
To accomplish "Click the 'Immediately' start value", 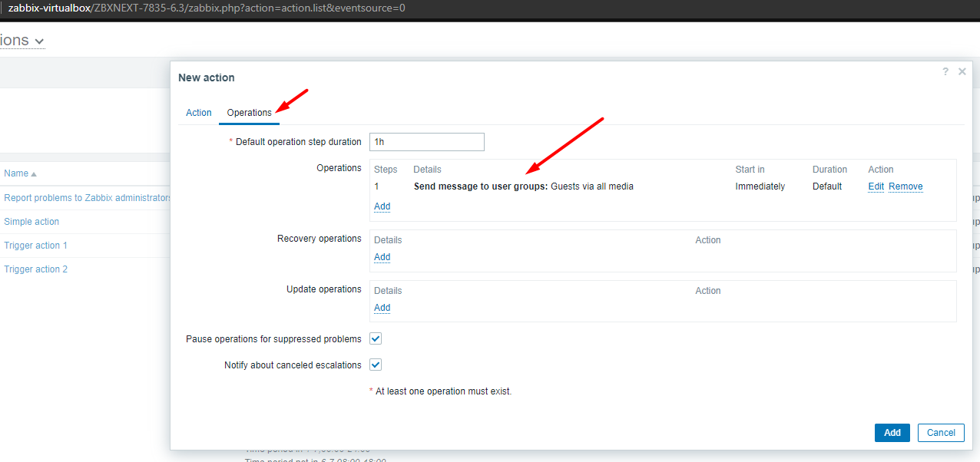I will 760,186.
